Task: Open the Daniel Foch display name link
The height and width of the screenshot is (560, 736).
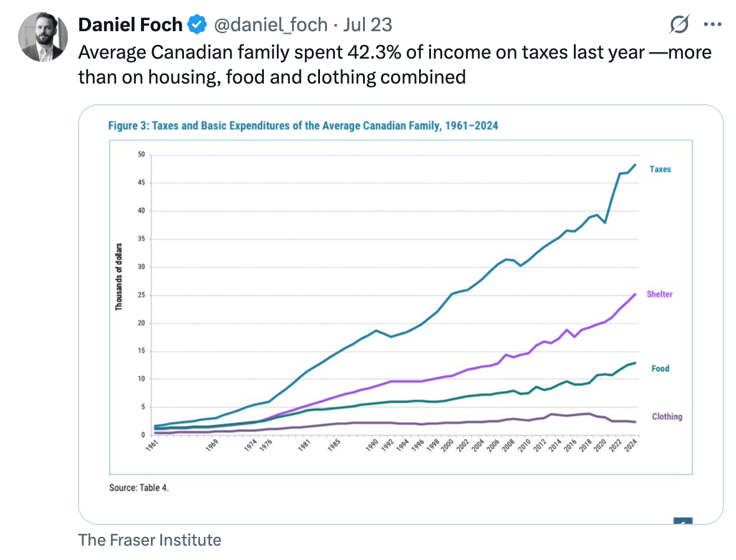Action: (130, 25)
